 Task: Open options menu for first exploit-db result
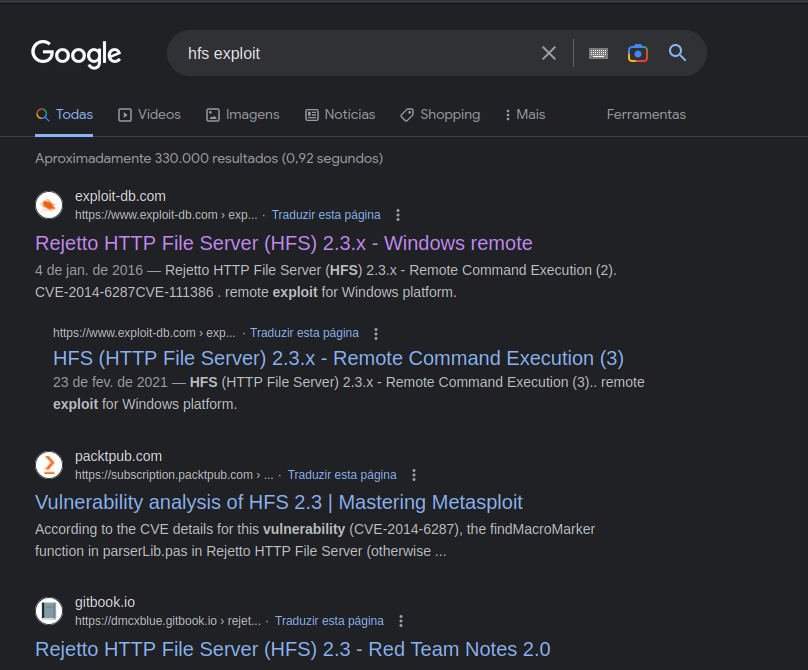click(x=398, y=215)
